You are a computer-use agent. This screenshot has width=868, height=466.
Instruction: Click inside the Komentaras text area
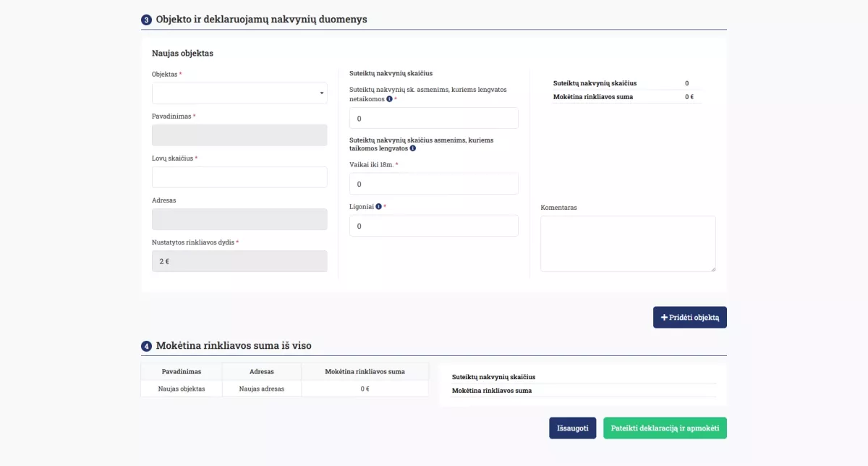[x=627, y=243]
